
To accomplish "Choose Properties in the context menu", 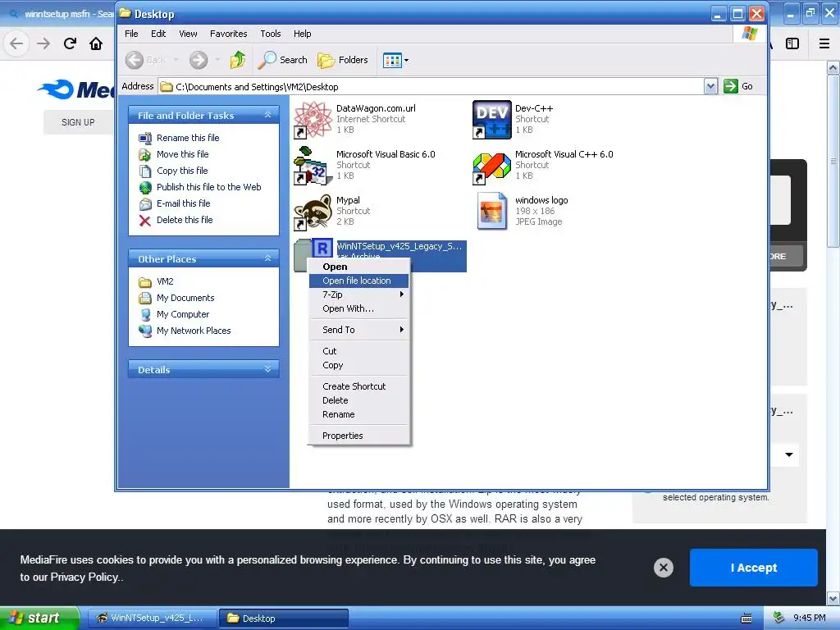I will coord(359,436).
